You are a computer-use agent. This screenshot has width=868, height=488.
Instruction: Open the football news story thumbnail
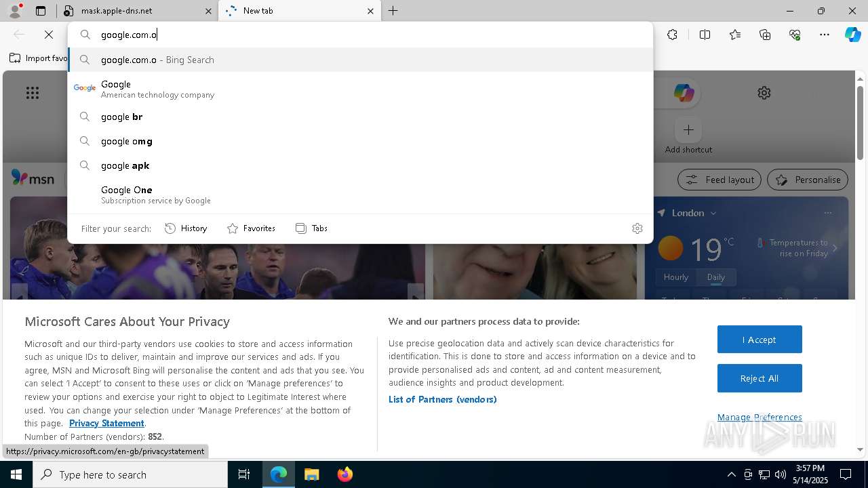[218, 271]
